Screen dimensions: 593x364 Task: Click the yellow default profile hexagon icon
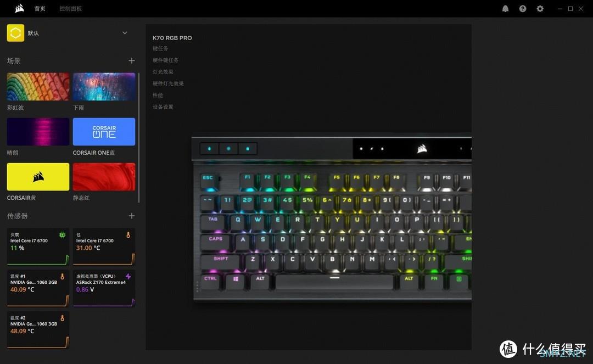pyautogui.click(x=15, y=33)
